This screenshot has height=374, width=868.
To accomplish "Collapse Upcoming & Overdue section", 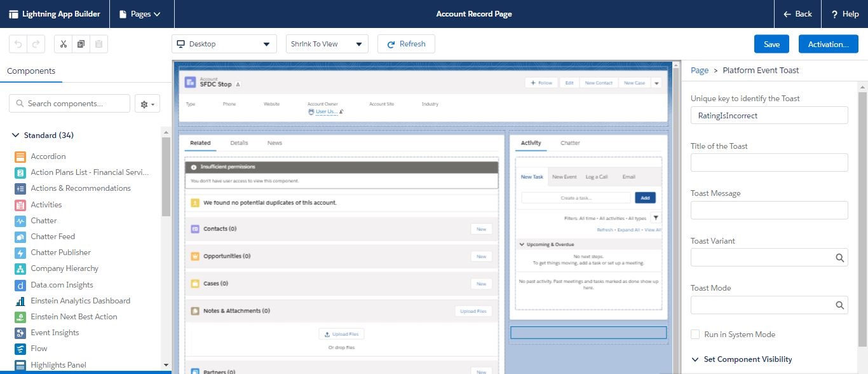I will (x=522, y=244).
